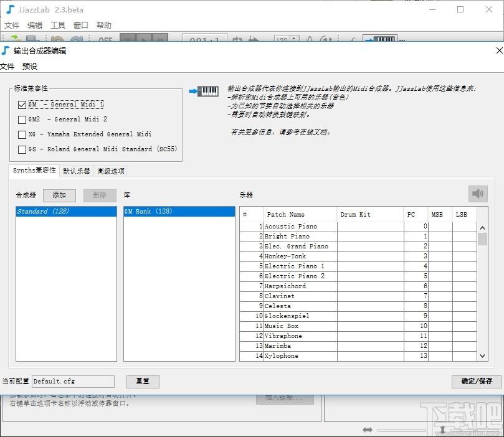
Task: Select the Bright Piano patch
Action: pos(358,237)
